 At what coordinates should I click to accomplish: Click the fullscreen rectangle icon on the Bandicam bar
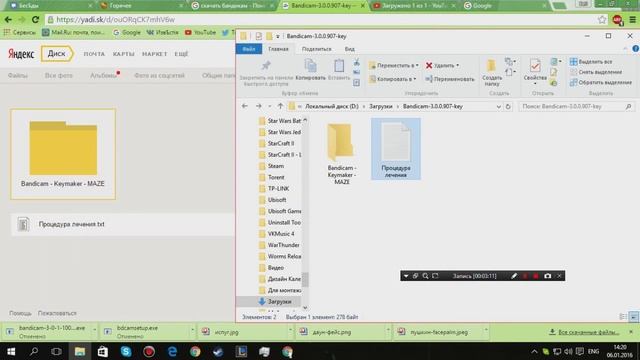(435, 276)
